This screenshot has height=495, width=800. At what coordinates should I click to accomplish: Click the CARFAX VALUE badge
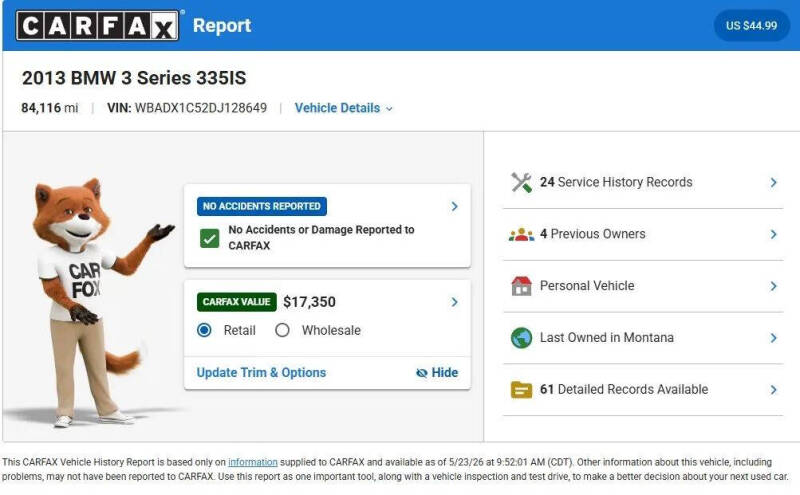(x=237, y=302)
